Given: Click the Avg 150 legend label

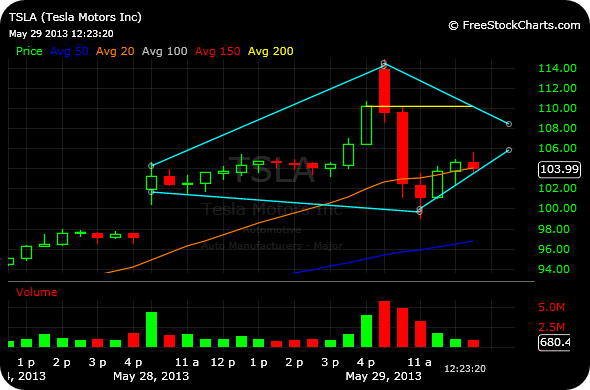Looking at the screenshot, I should [217, 51].
